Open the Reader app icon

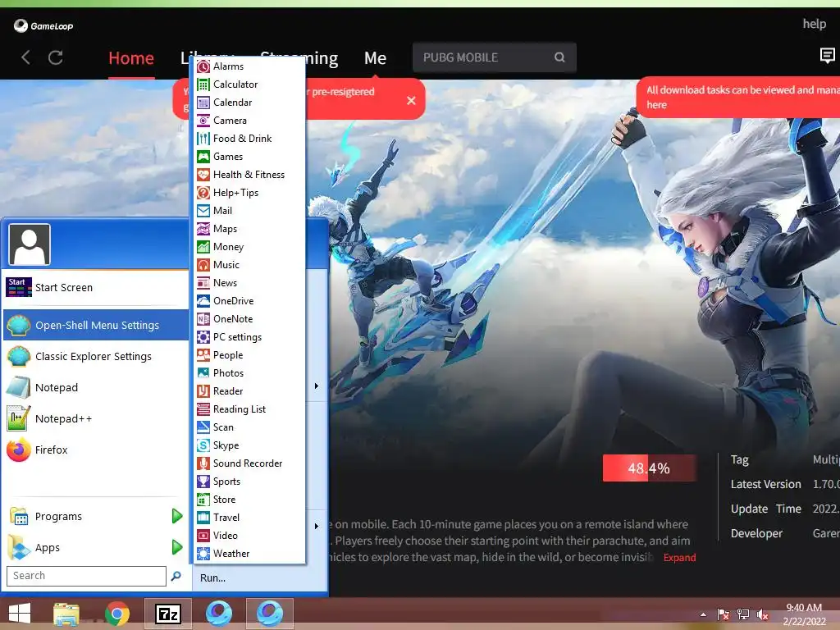pyautogui.click(x=203, y=391)
